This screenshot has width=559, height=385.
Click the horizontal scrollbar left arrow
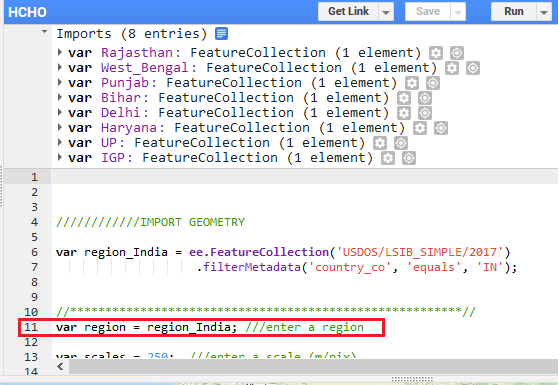click(60, 366)
